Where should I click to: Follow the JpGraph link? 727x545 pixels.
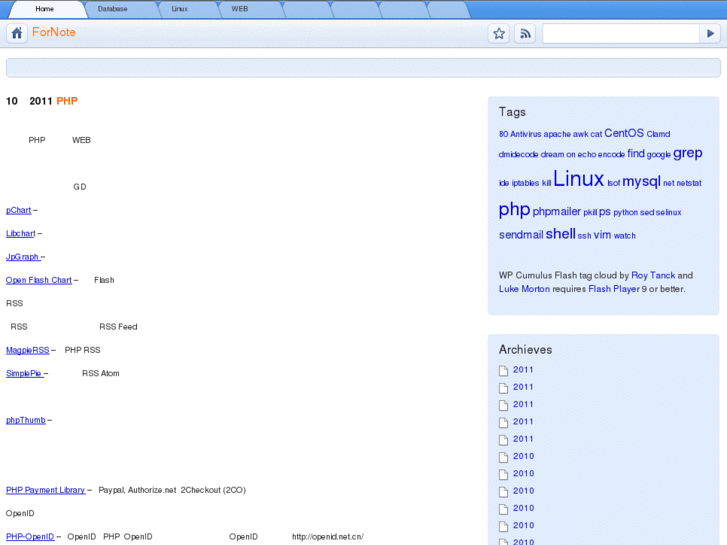pyautogui.click(x=22, y=256)
